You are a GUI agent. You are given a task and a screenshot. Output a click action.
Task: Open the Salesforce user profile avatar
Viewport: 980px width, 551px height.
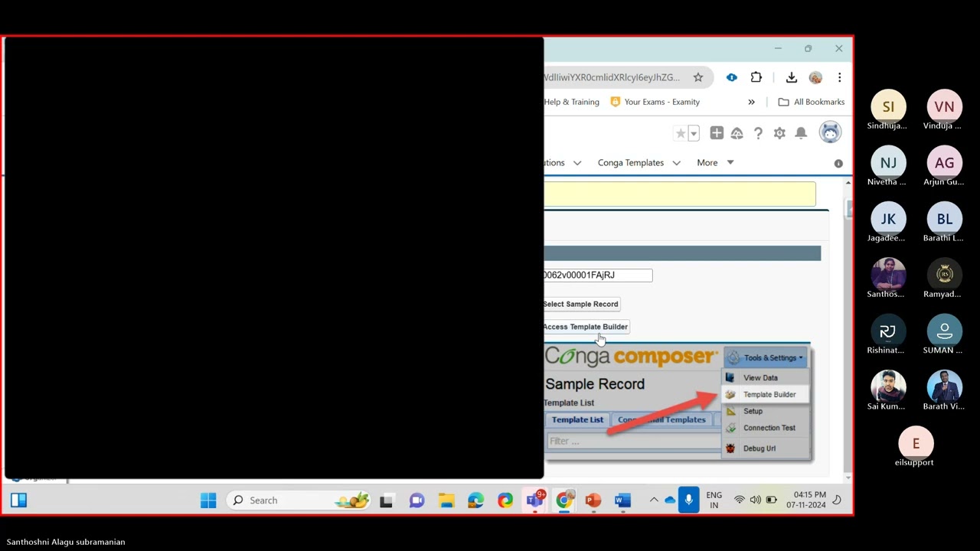tap(830, 132)
